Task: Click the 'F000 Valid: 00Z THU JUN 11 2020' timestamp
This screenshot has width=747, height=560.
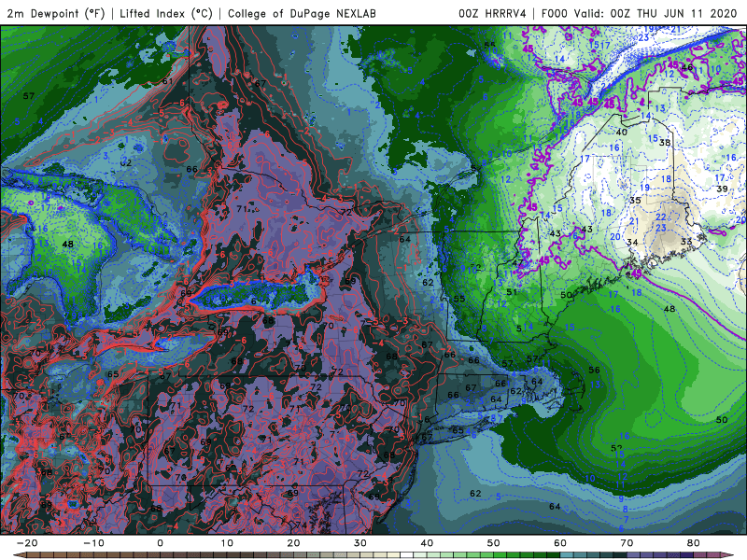Action: (640, 13)
